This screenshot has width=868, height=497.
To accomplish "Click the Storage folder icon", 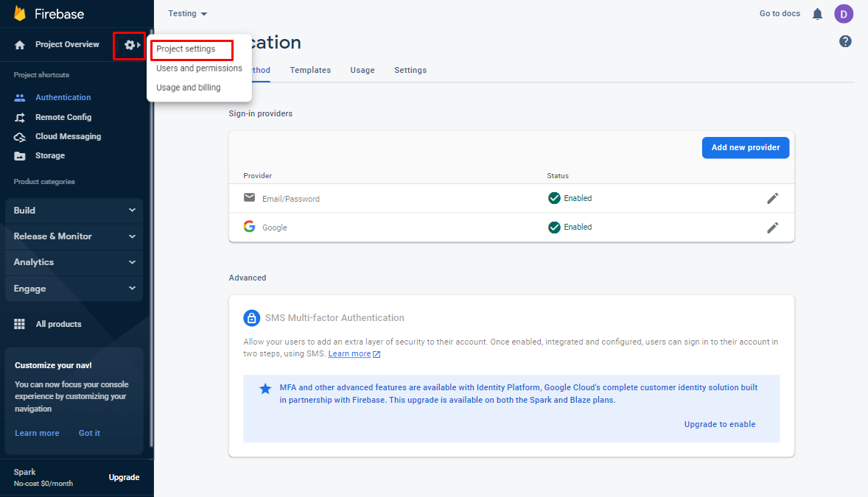I will [20, 156].
